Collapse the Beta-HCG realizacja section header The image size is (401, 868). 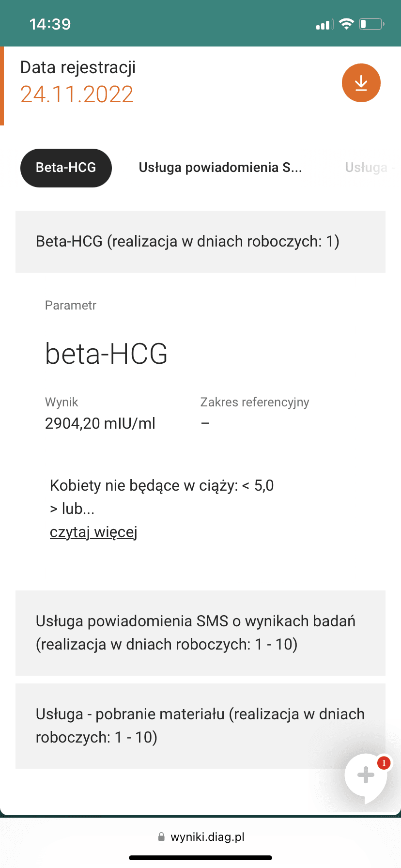click(200, 241)
